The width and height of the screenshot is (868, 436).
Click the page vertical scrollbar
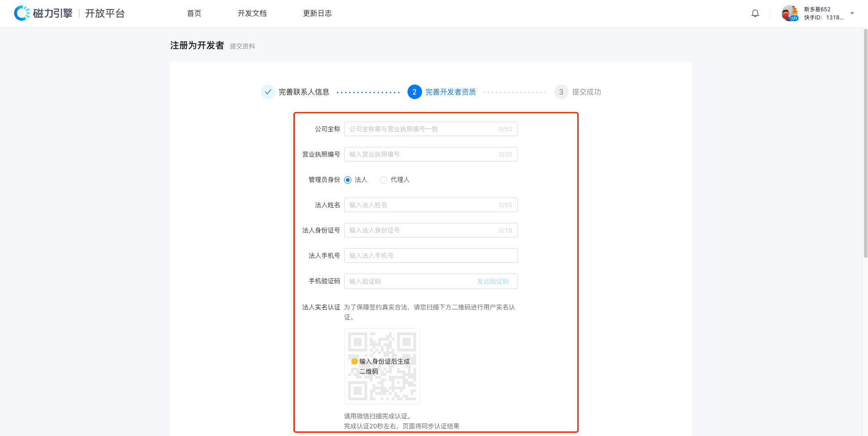pos(865,144)
